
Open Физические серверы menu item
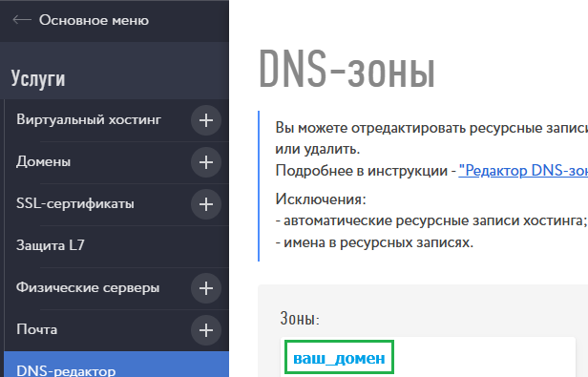point(88,287)
